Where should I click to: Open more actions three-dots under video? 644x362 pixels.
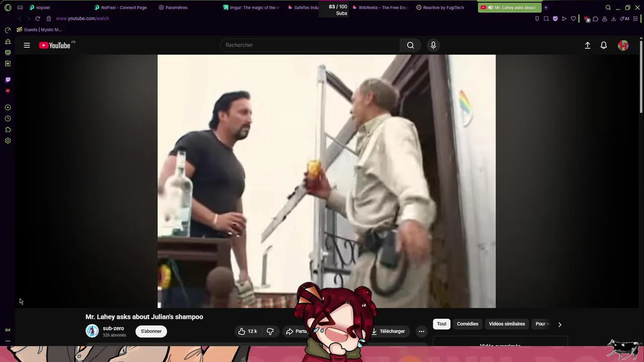point(422,331)
